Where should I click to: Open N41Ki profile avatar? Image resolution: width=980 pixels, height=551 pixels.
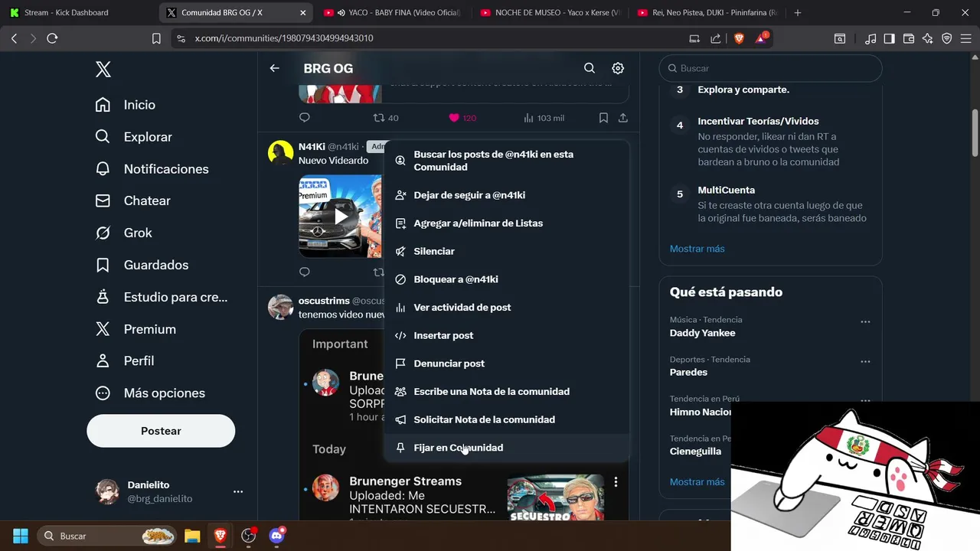(280, 152)
